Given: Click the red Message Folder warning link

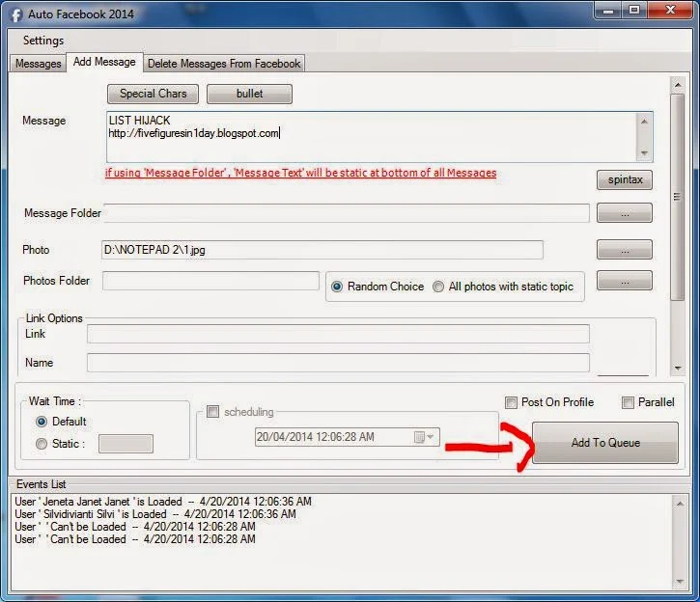Looking at the screenshot, I should point(300,173).
